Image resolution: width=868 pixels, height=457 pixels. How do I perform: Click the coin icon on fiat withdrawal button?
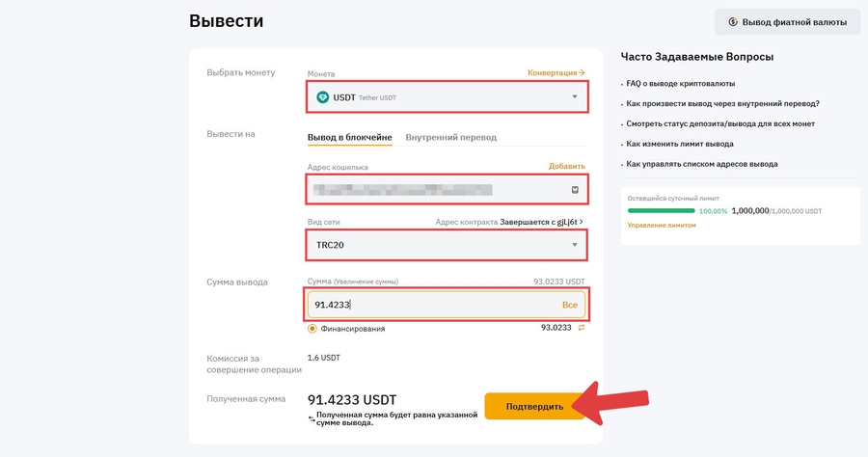click(x=733, y=22)
